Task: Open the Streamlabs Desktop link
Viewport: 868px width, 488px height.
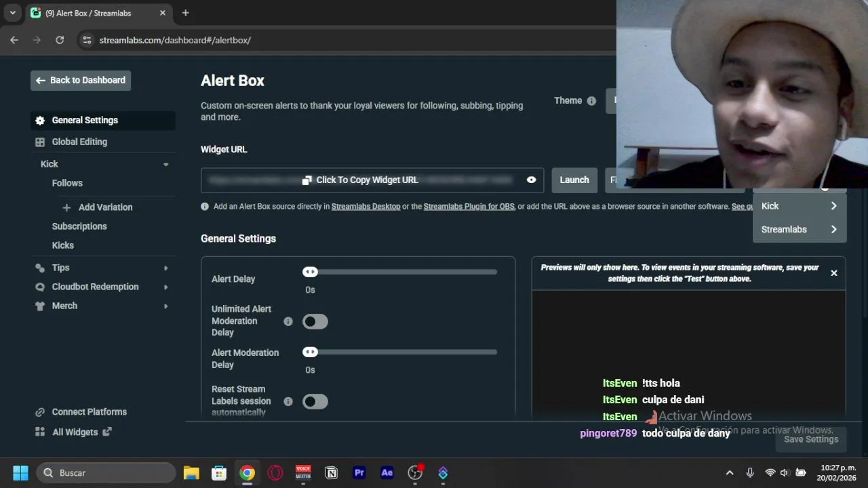Action: click(x=366, y=207)
